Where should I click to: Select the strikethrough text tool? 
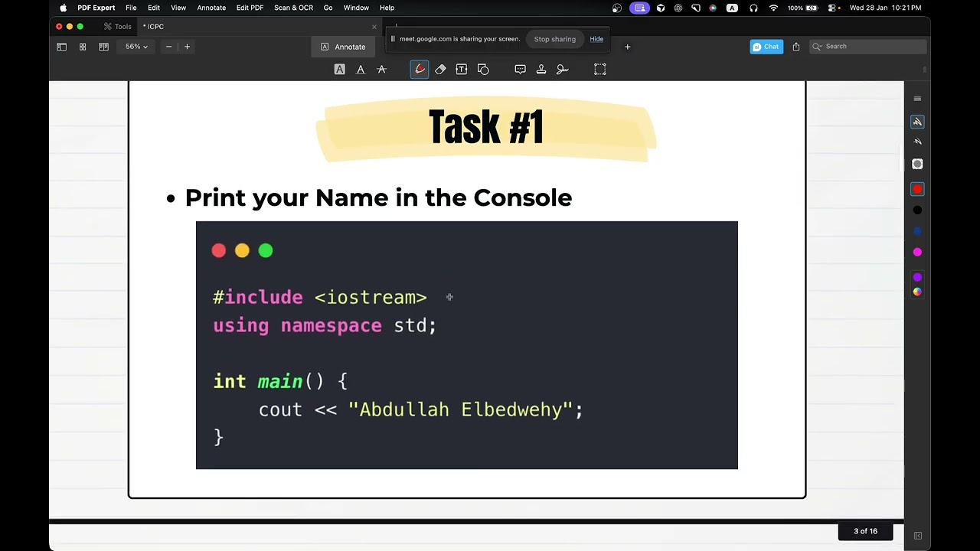(x=381, y=70)
